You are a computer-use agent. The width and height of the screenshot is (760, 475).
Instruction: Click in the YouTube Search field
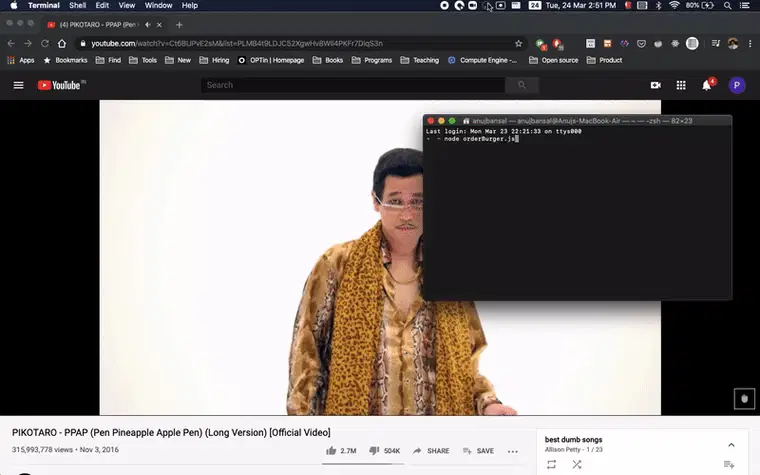click(x=353, y=85)
